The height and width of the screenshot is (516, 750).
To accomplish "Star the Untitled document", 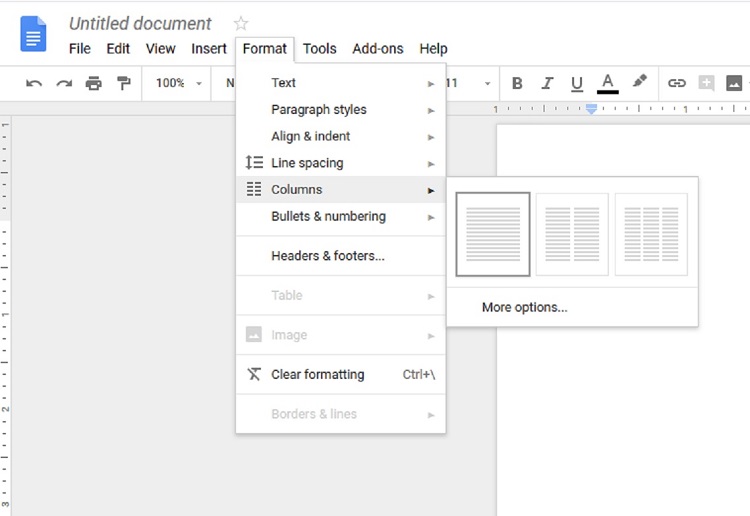I will click(240, 23).
